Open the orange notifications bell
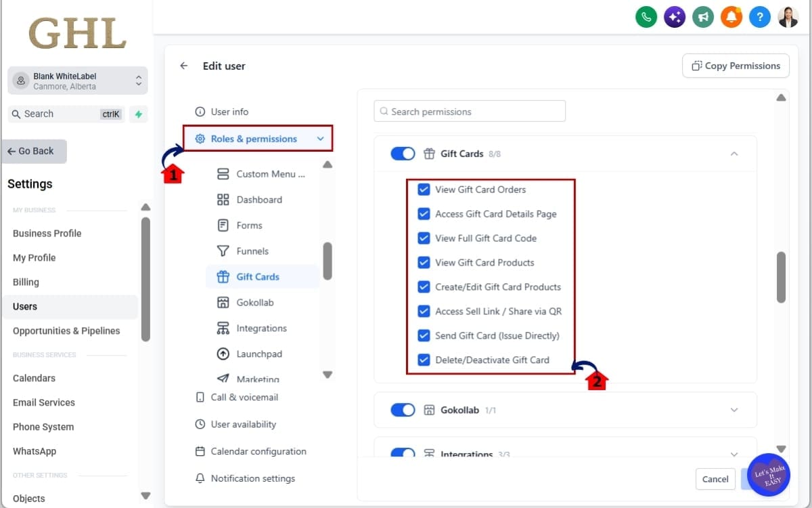This screenshot has height=508, width=812. 731,17
